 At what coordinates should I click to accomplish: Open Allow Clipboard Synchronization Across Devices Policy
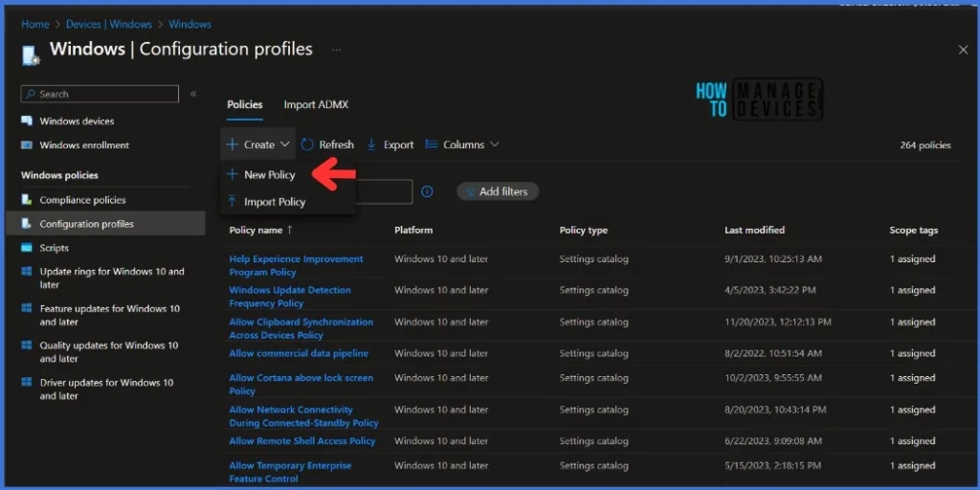[301, 328]
